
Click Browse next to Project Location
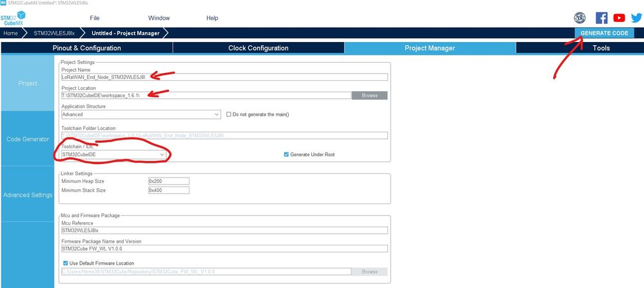(x=369, y=96)
